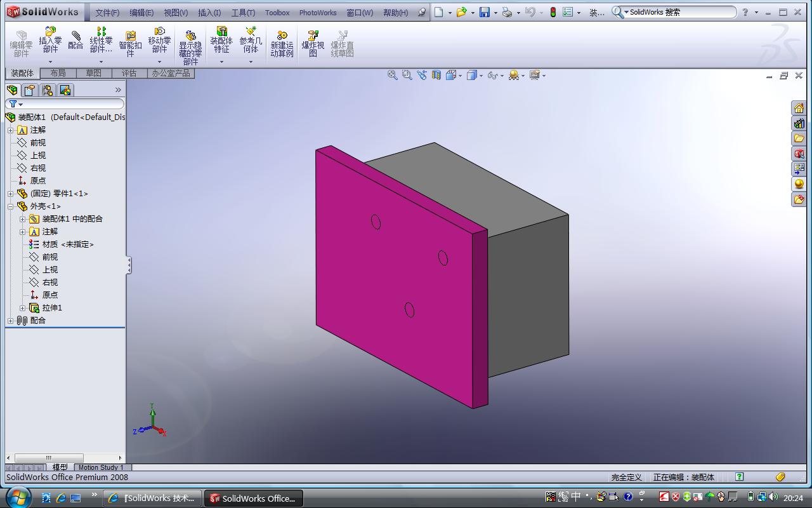Click the SolidWorks Office taskbar button

253,498
